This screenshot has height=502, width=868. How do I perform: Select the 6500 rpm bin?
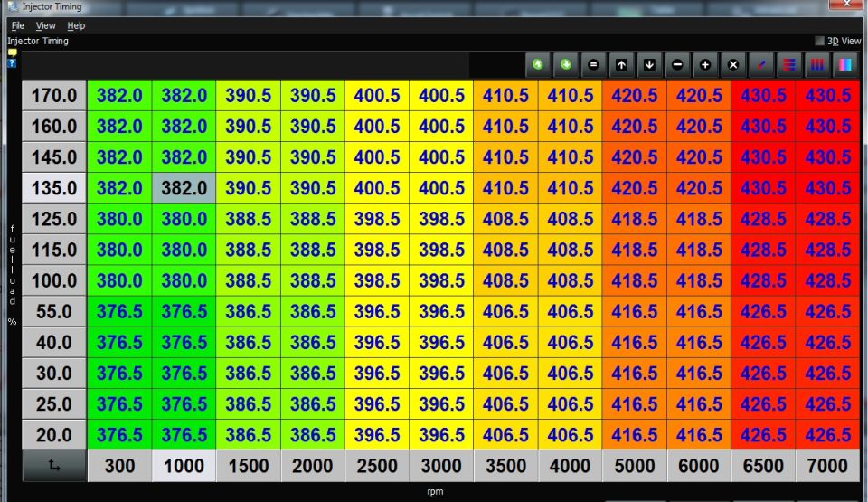tap(763, 466)
